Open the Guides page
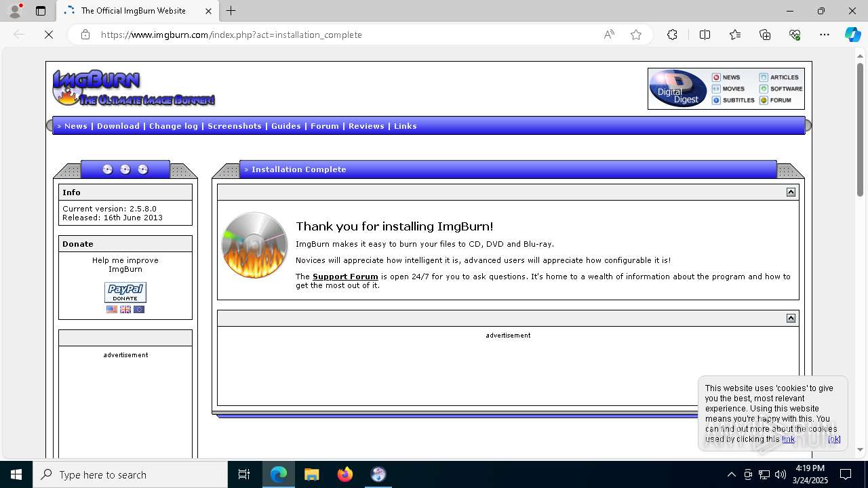Viewport: 868px width, 488px height. click(x=286, y=126)
